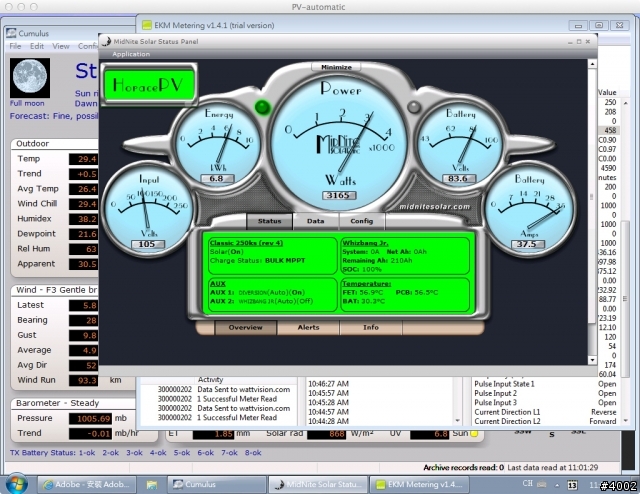Click the scroll down arrow in EKM time list
The width and height of the screenshot is (640, 494).
(x=458, y=420)
